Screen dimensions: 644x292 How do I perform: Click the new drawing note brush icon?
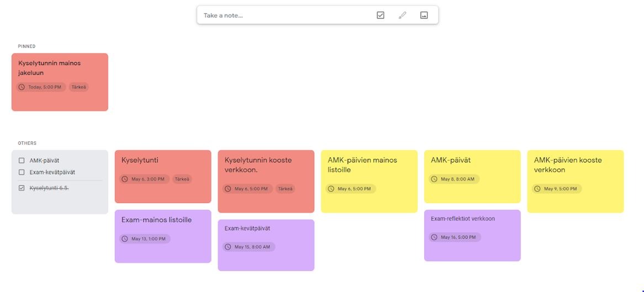click(402, 15)
